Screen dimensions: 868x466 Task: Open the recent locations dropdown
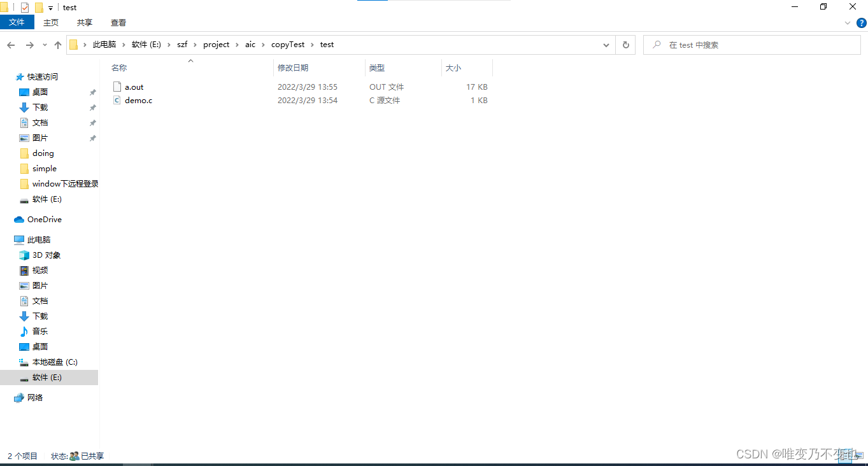(x=45, y=45)
